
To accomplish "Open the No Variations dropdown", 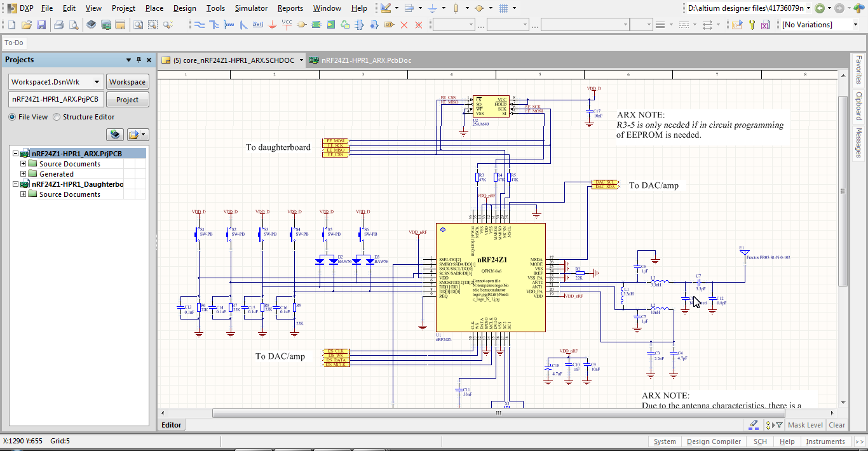I will (855, 25).
